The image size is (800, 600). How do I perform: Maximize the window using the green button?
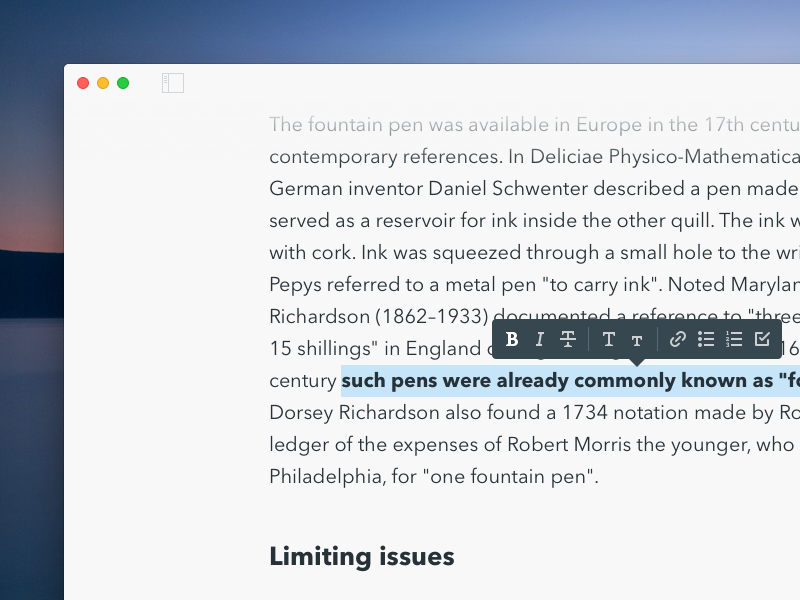coord(123,83)
